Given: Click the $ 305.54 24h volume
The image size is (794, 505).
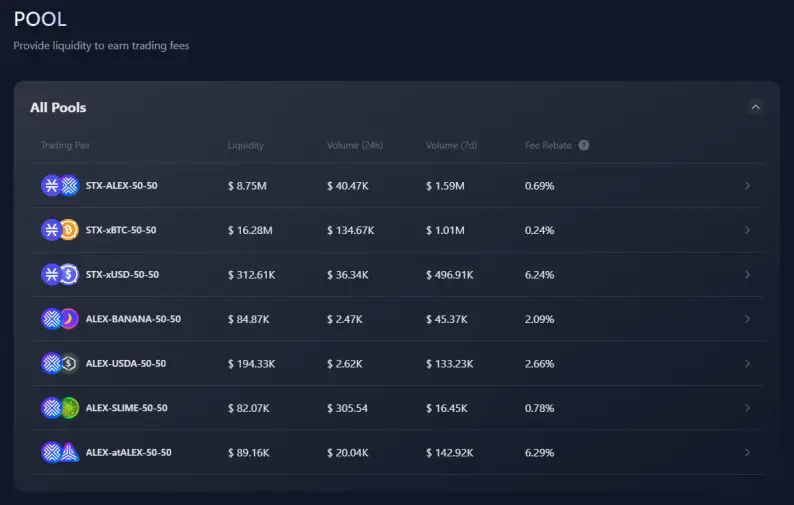Looking at the screenshot, I should [x=347, y=408].
